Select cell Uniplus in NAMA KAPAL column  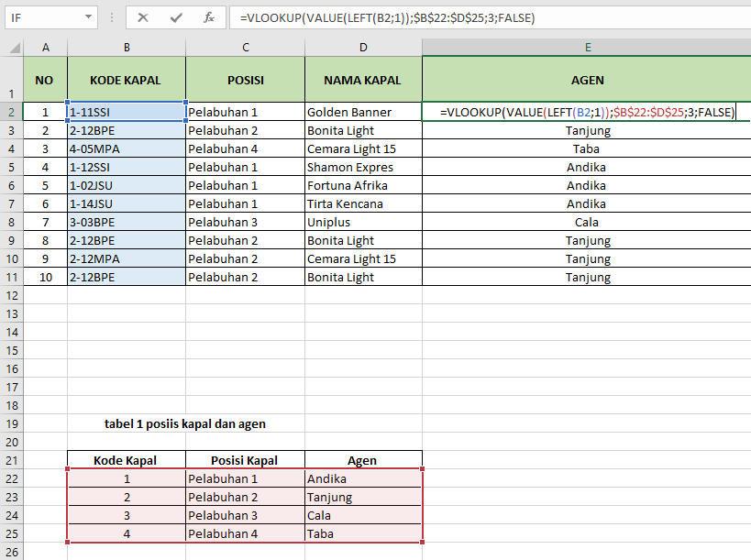pyautogui.click(x=363, y=222)
